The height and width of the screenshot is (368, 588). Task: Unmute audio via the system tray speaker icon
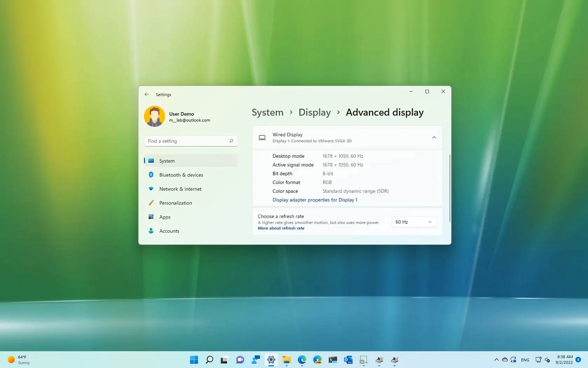click(x=547, y=360)
